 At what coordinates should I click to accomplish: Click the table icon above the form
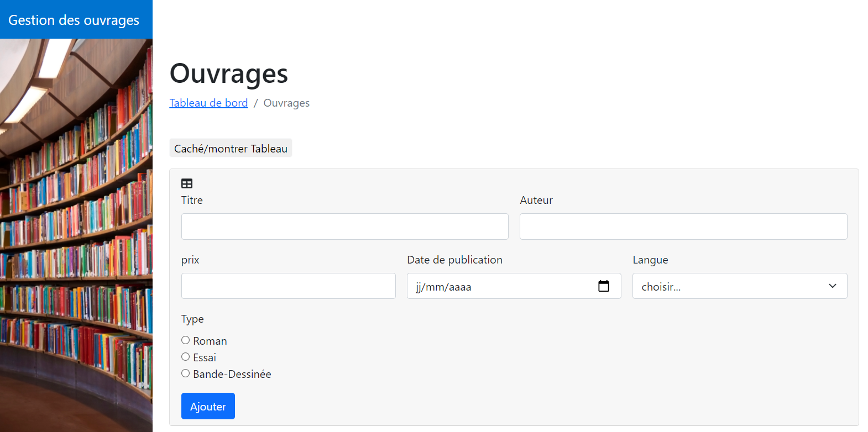pos(187,183)
